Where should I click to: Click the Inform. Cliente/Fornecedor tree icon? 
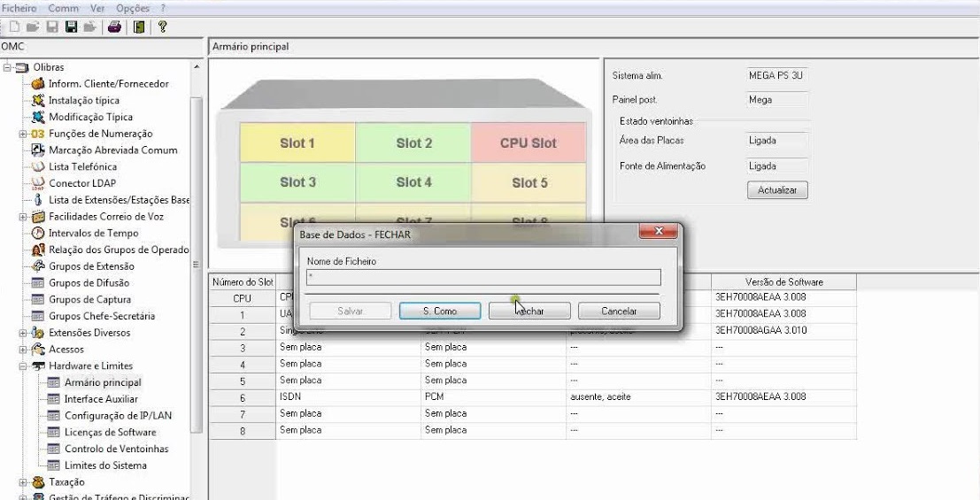tap(38, 84)
